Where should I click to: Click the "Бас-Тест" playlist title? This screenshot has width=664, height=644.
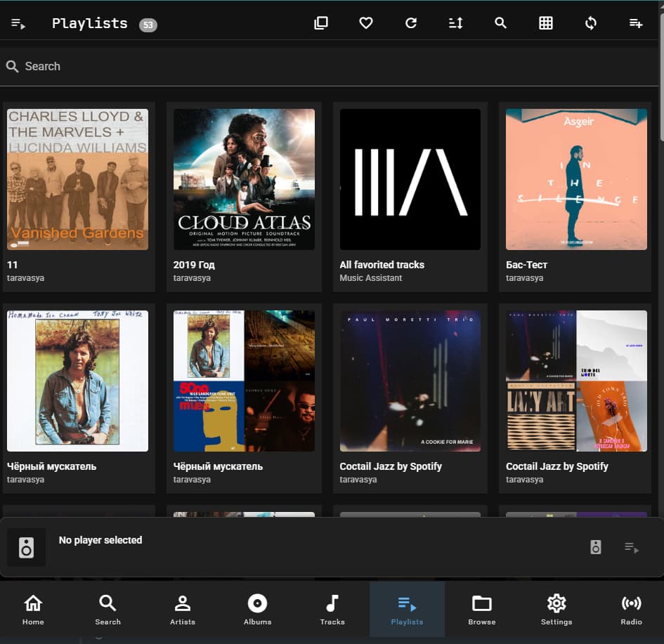point(526,265)
